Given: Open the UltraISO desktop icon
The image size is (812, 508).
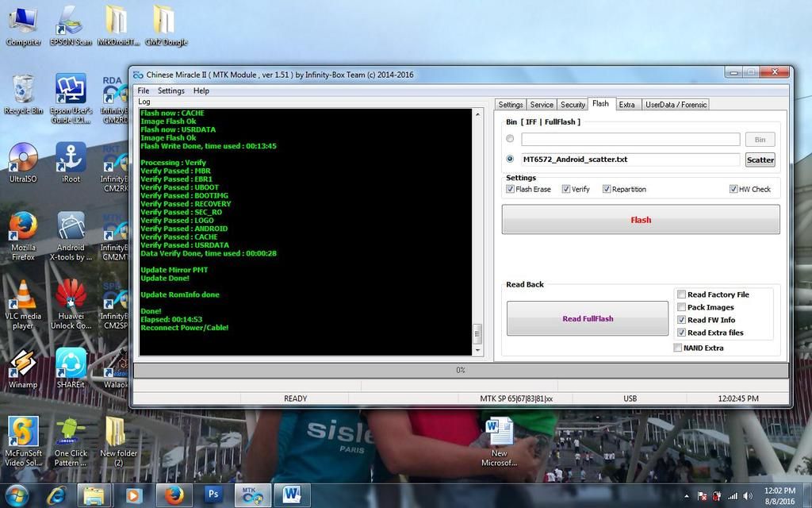Looking at the screenshot, I should pyautogui.click(x=23, y=158).
